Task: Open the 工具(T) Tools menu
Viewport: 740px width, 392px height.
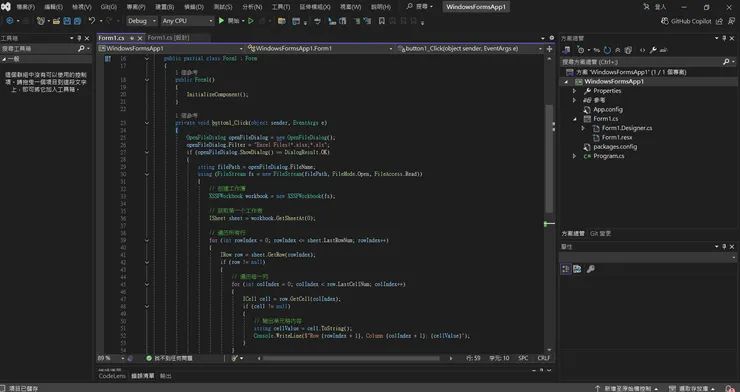Action: 281,7
